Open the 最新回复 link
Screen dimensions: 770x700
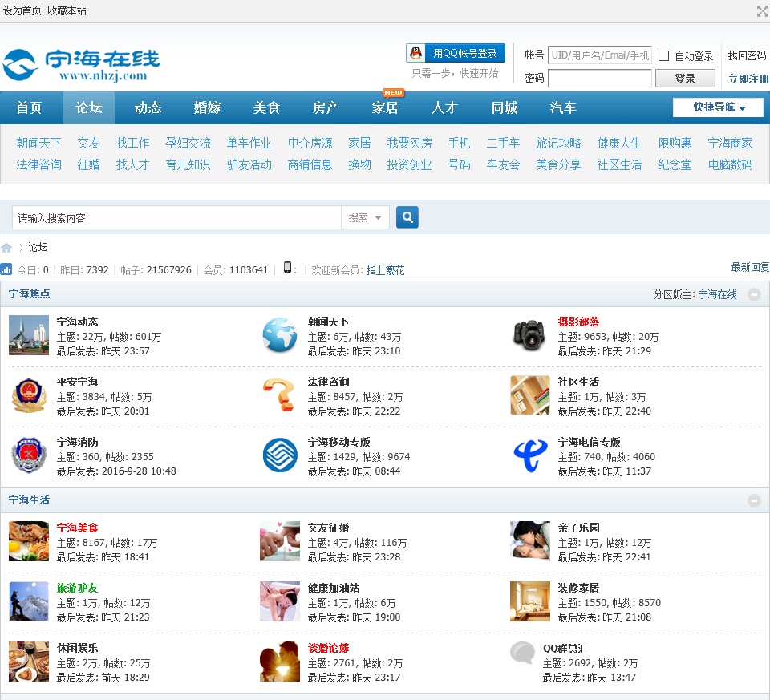[750, 268]
